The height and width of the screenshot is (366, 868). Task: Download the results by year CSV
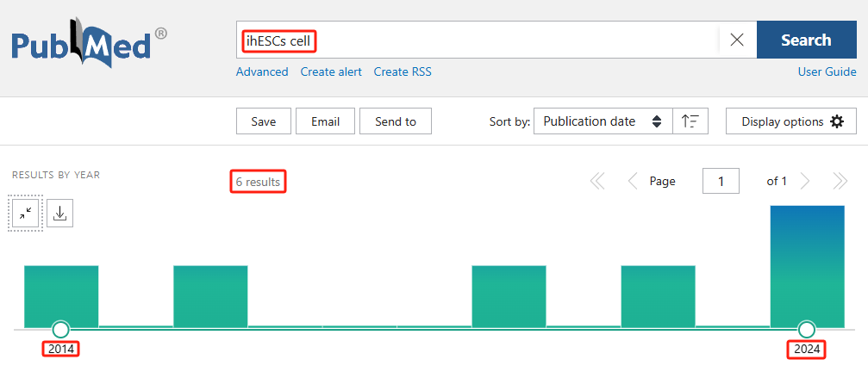coord(59,214)
